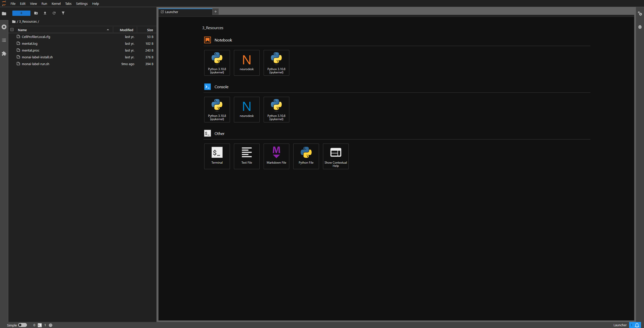Image resolution: width=644 pixels, height=328 pixels.
Task: Toggle the file filter funnel icon
Action: click(x=63, y=13)
